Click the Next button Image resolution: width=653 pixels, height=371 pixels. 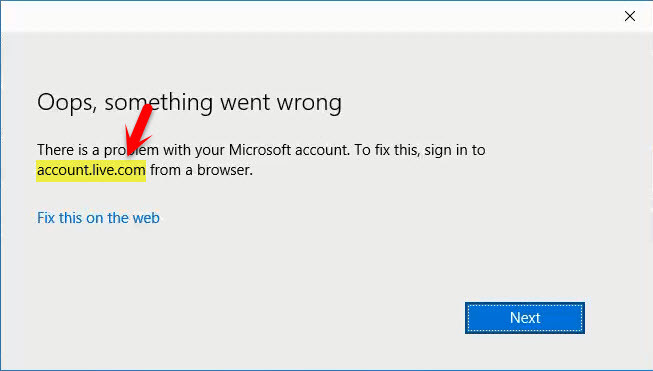coord(525,318)
